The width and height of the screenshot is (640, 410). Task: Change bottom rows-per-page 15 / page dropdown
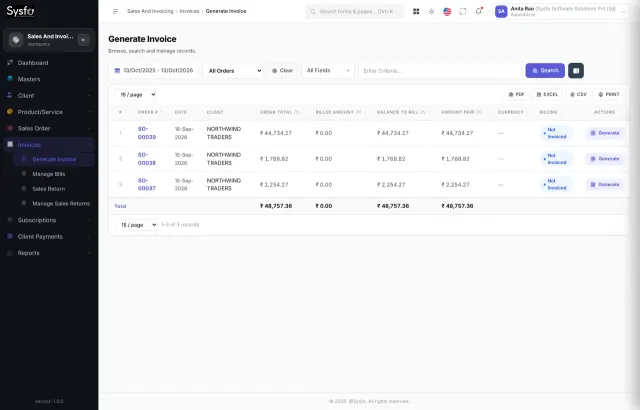click(x=137, y=225)
